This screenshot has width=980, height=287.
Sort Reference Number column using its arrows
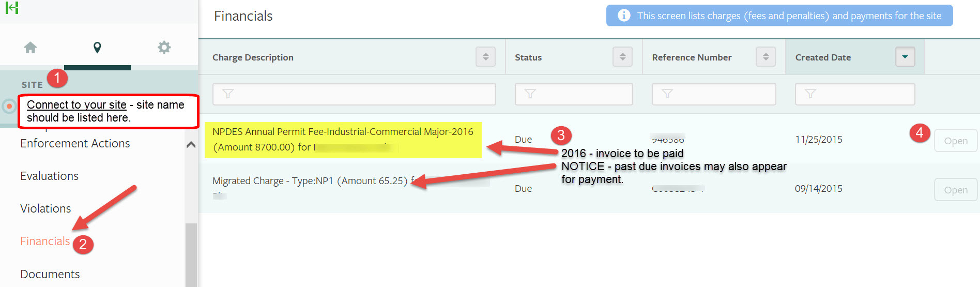click(x=765, y=57)
